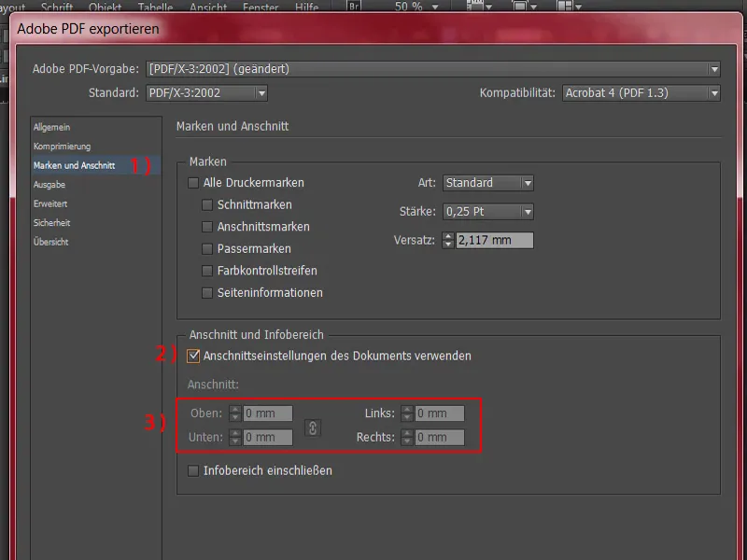Viewport: 747px width, 560px height.
Task: Open the Hilfe menu
Action: coord(307,7)
